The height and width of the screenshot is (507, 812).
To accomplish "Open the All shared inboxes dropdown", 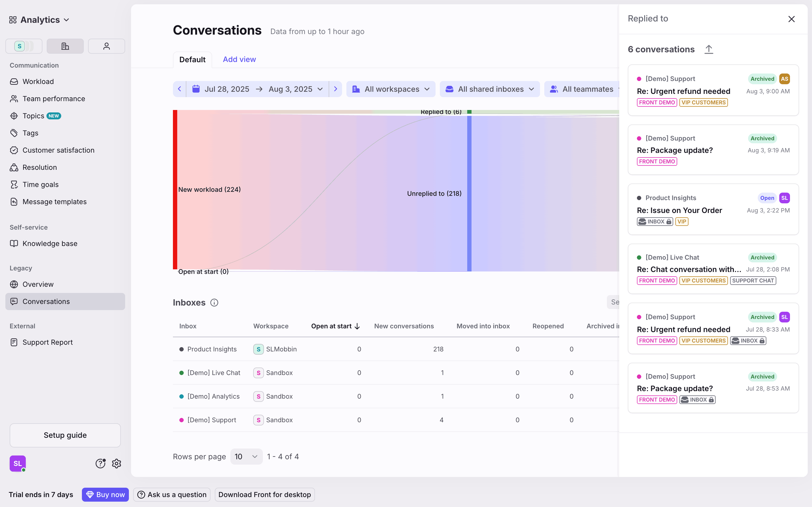I will 490,89.
